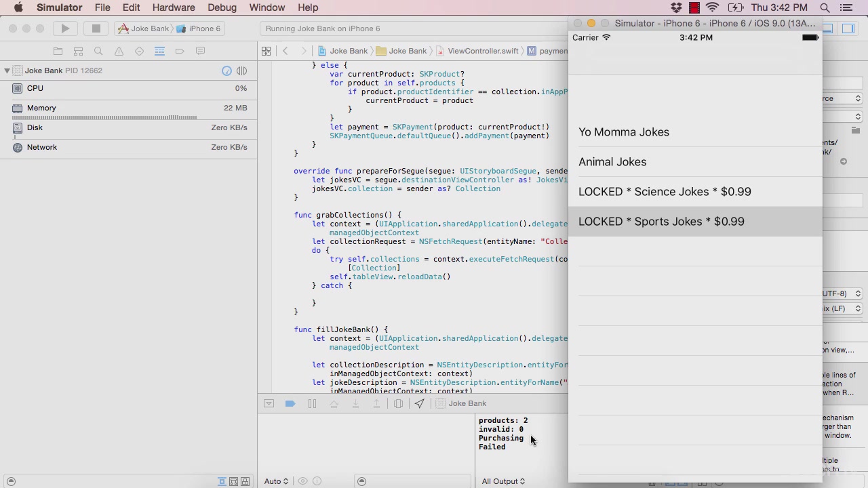
Task: Go back in editor history
Action: pos(285,51)
